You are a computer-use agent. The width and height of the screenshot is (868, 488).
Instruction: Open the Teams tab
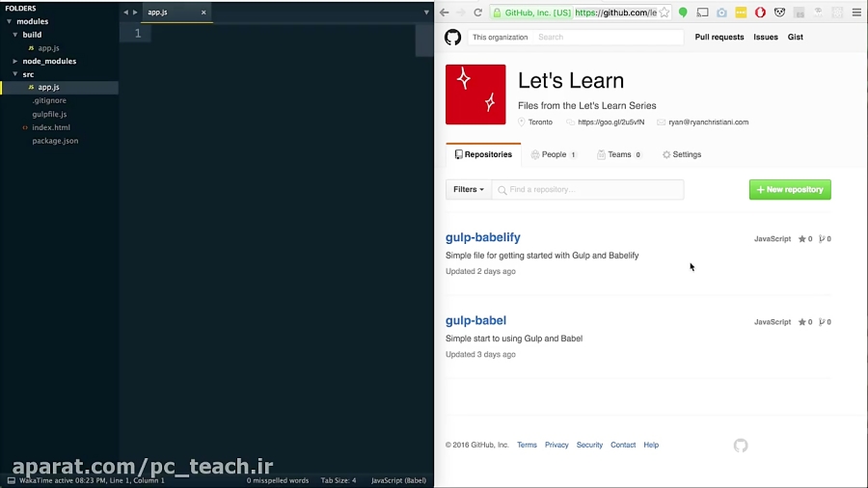(x=619, y=154)
